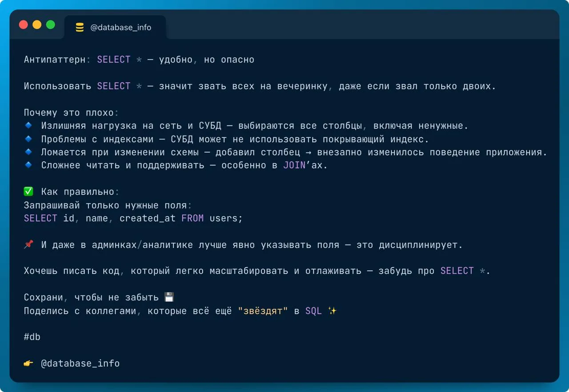Click the phrase 'это дисциплинирует.'

click(x=409, y=245)
